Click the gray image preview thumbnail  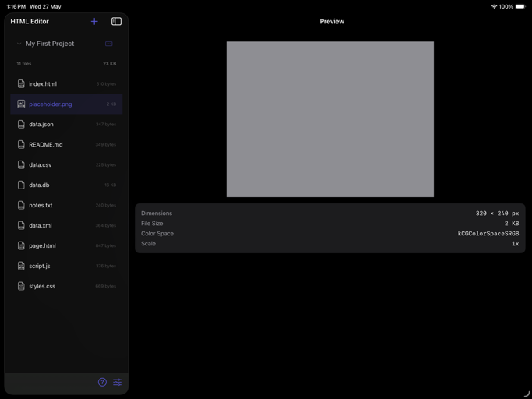click(330, 119)
